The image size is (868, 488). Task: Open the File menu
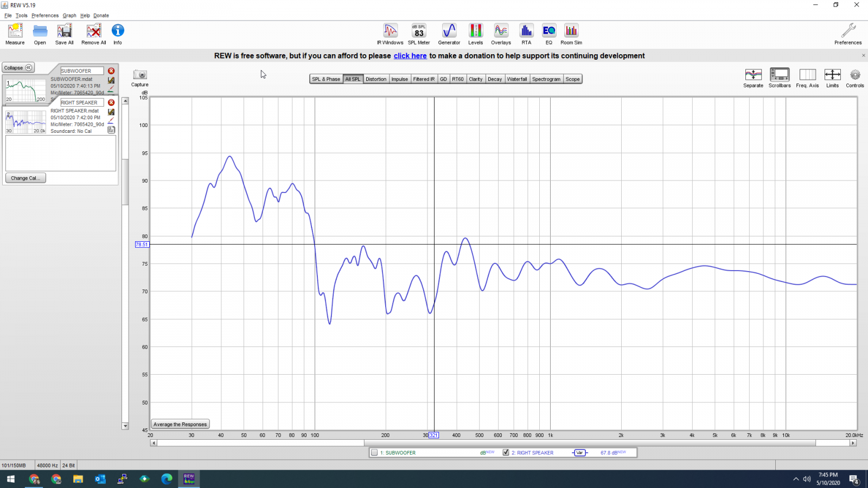point(8,16)
